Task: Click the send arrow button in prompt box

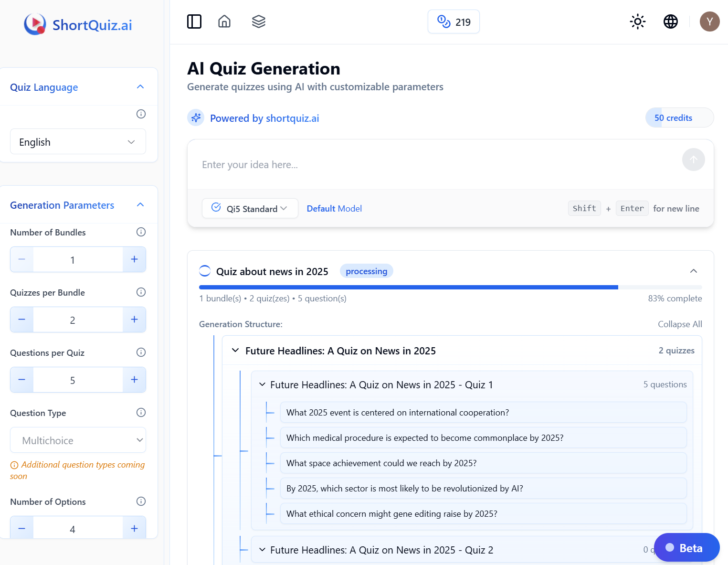Action: 693,160
